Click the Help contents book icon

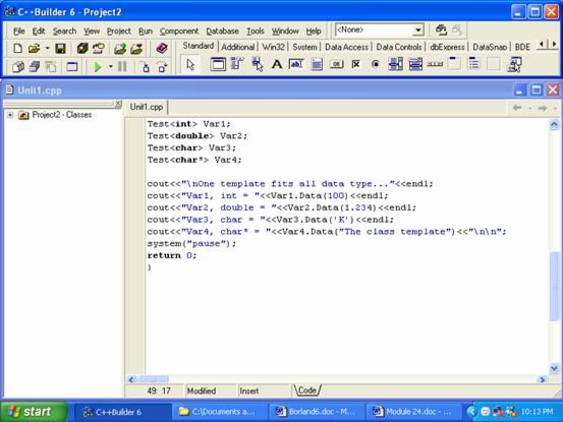(x=162, y=48)
